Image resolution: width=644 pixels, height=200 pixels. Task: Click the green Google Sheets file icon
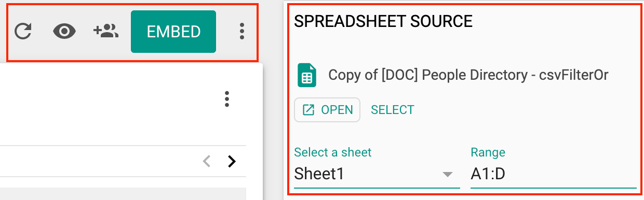pos(306,76)
